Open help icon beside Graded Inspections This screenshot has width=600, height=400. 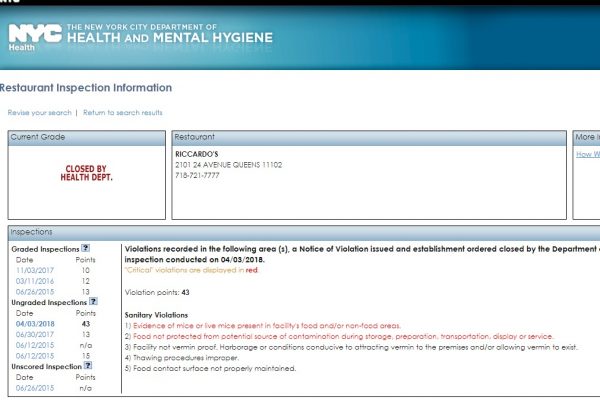pyautogui.click(x=86, y=247)
